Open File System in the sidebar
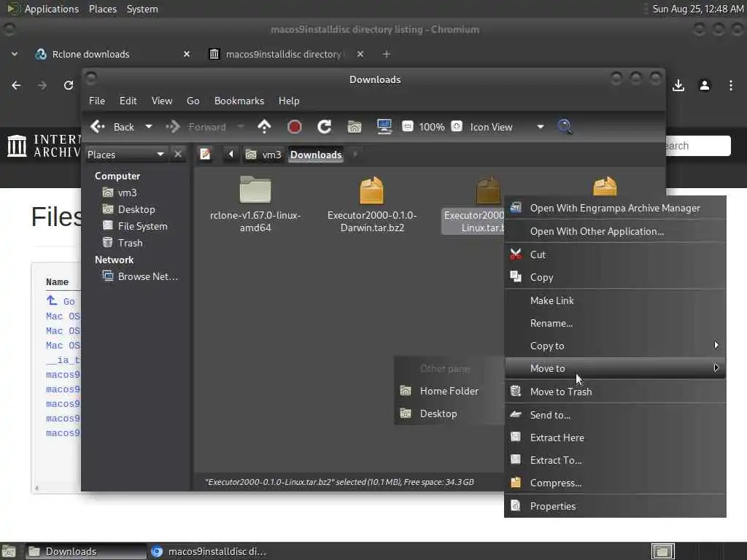Screen dimensions: 747x560 [142, 226]
